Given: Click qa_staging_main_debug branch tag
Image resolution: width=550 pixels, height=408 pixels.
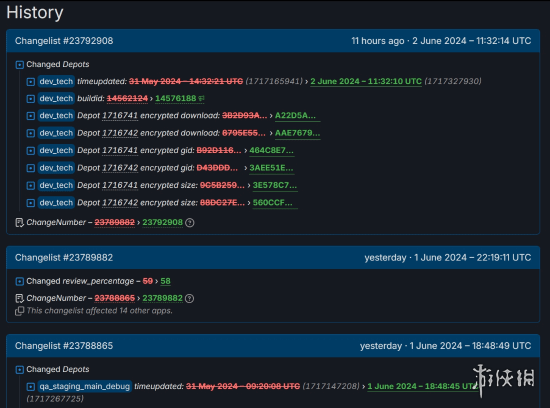Looking at the screenshot, I should click(85, 386).
